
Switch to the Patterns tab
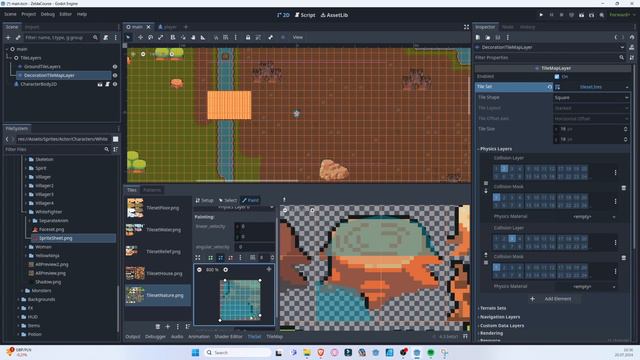[152, 190]
